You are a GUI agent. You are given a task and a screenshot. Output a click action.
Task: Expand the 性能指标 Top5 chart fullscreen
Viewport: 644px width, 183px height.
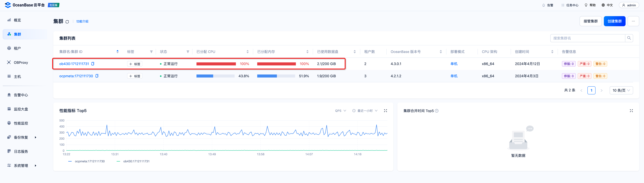[x=385, y=111]
